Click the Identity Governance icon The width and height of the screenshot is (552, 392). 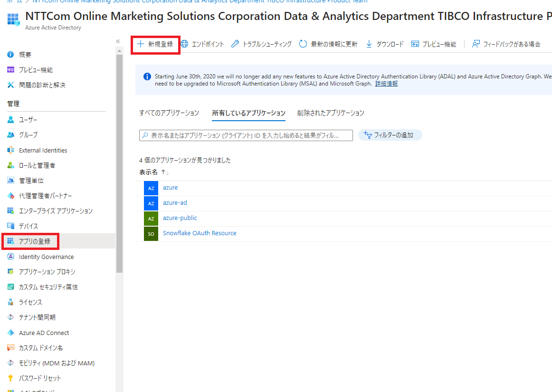click(x=10, y=257)
